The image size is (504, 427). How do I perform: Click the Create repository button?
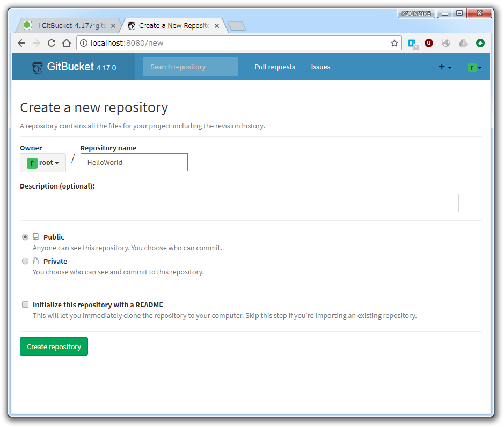(x=54, y=346)
